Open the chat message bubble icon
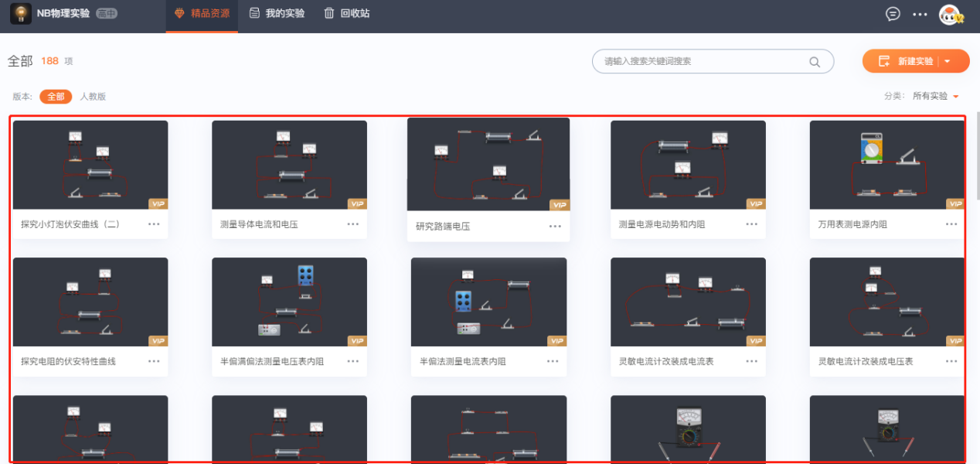This screenshot has height=464, width=980. (x=893, y=14)
